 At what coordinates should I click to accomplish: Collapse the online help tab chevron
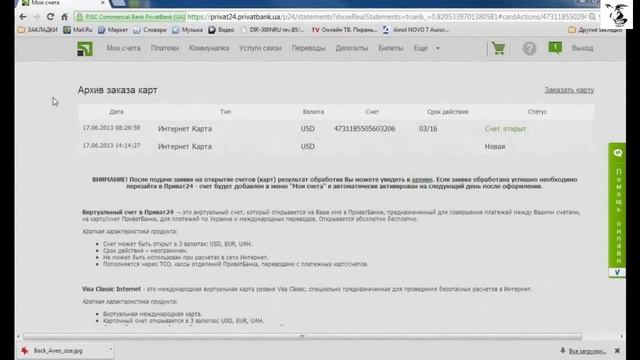617,272
